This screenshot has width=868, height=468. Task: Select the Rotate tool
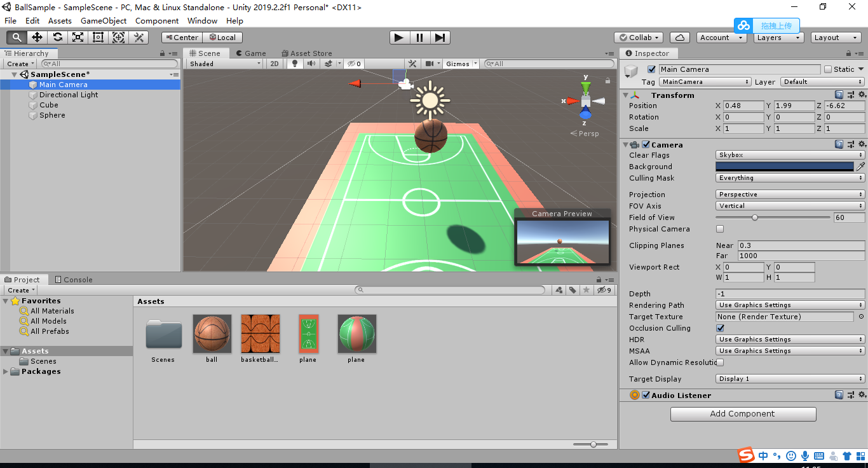point(57,37)
